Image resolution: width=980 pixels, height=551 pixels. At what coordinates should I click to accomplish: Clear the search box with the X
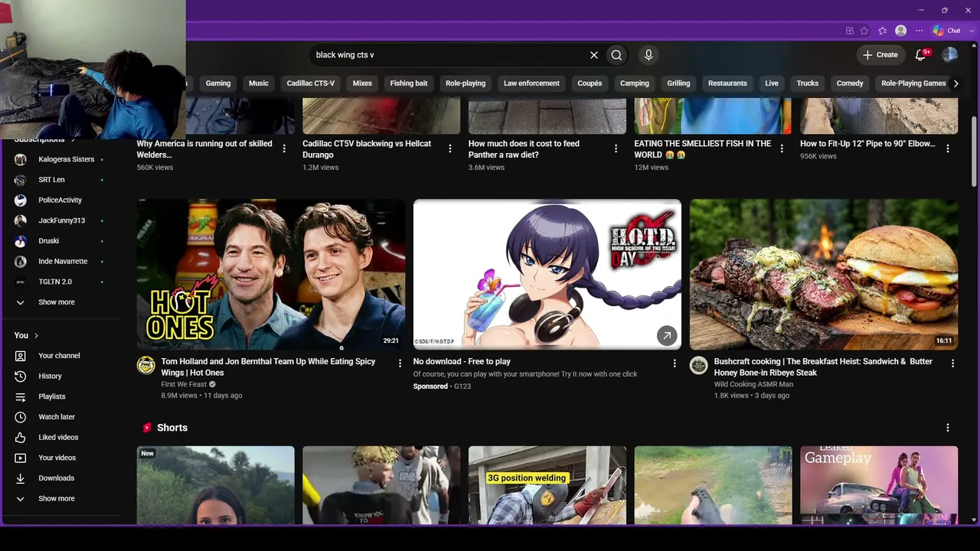click(593, 55)
